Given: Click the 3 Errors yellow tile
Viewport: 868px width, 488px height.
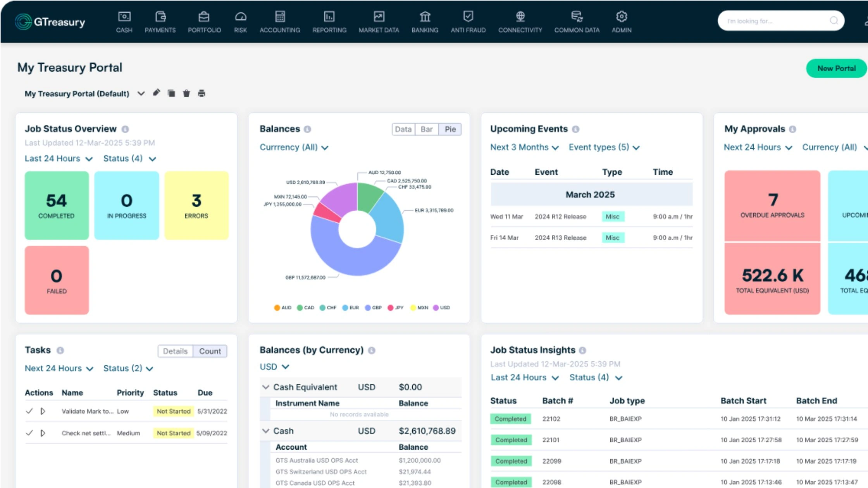Looking at the screenshot, I should coord(196,205).
